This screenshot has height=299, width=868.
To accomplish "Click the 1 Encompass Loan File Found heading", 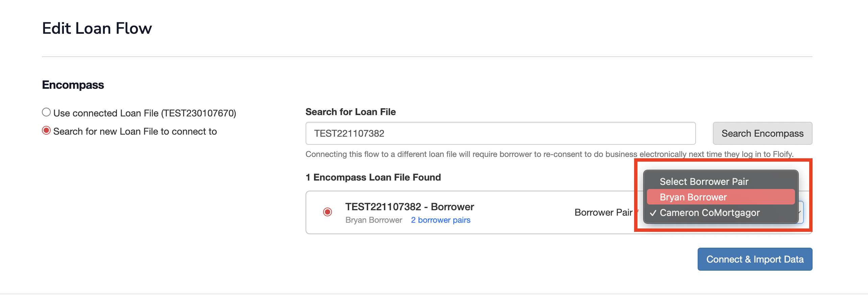I will click(373, 177).
